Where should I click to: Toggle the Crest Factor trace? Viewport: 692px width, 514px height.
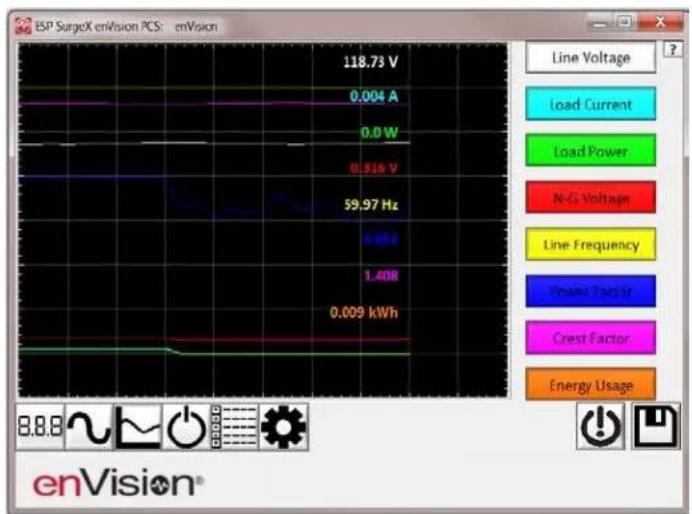click(590, 338)
